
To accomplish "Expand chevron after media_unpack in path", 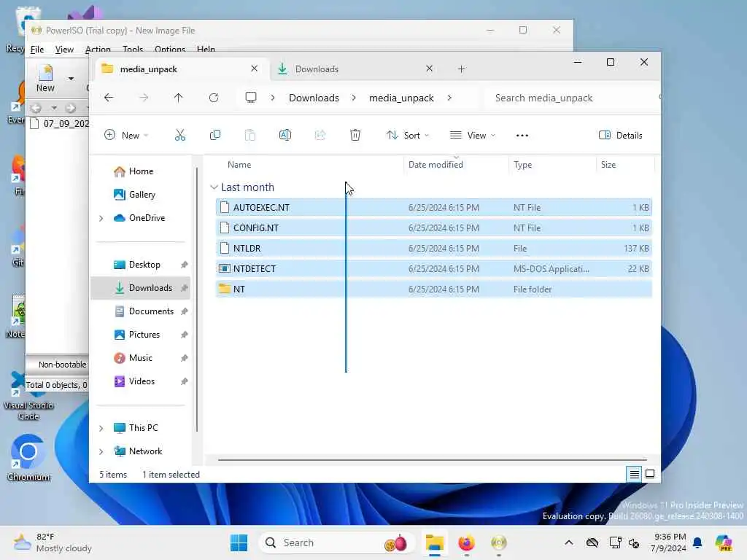I will (449, 98).
